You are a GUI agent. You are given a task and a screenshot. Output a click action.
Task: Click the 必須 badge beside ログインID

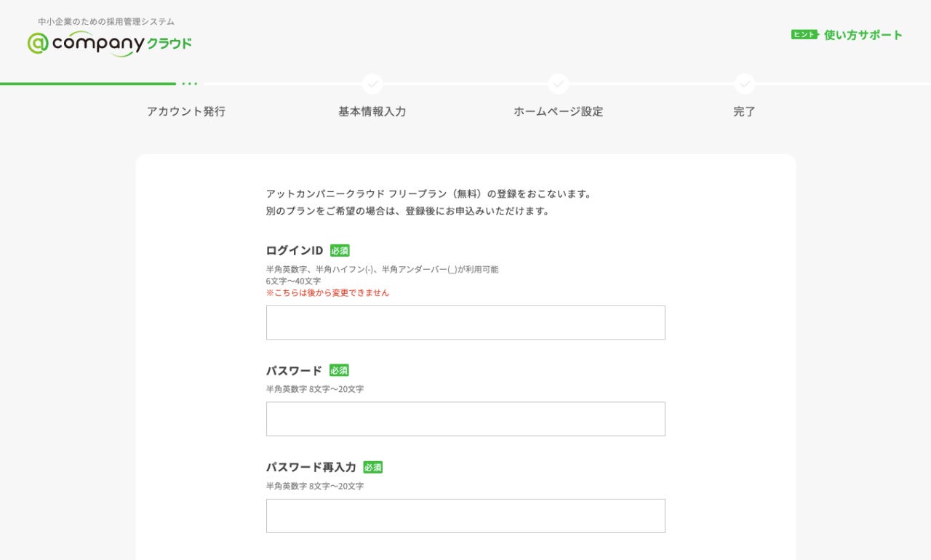coord(340,250)
